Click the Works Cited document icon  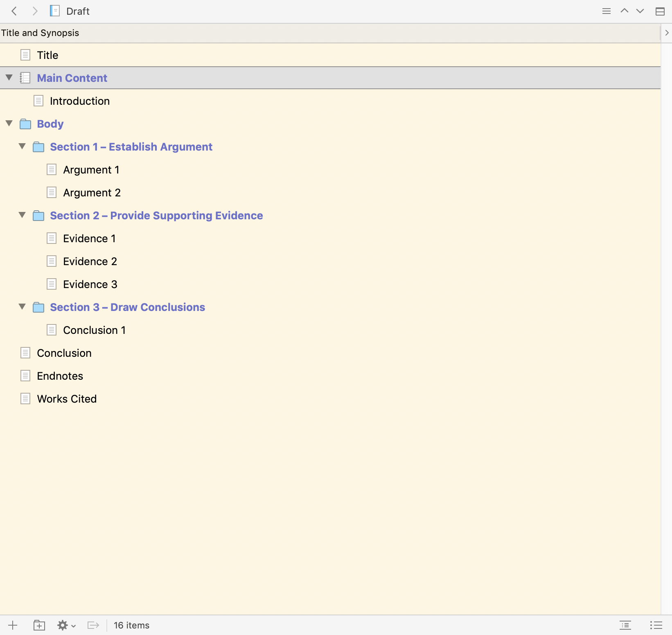(x=25, y=399)
